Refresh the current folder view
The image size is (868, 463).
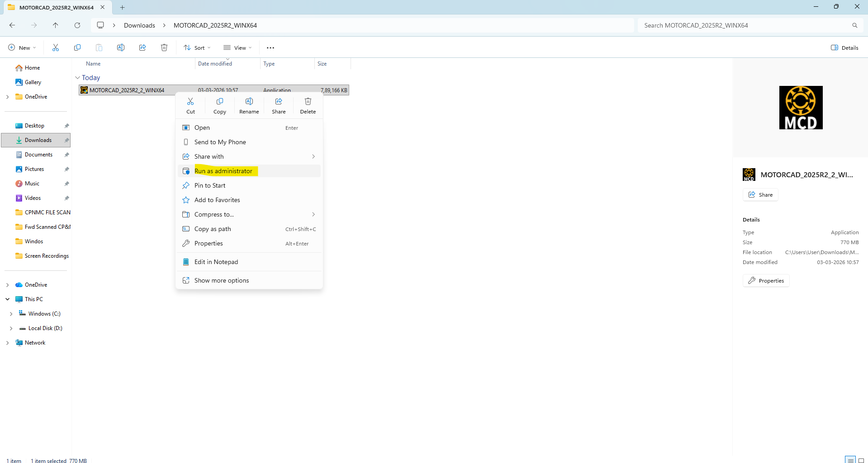77,25
